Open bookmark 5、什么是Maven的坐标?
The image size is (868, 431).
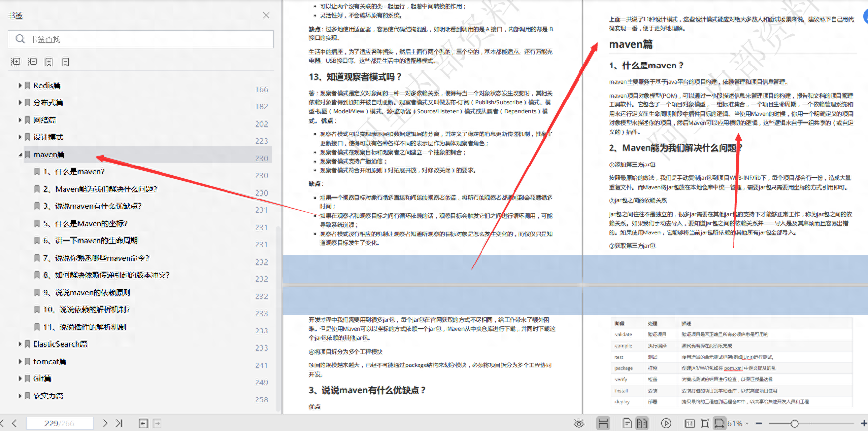(85, 223)
